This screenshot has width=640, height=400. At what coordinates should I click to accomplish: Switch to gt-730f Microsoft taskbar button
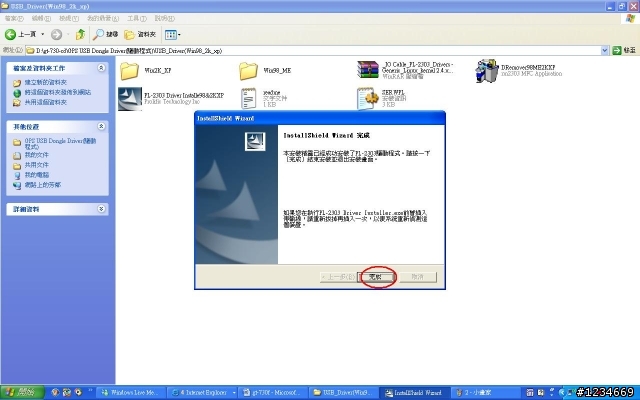pos(272,393)
